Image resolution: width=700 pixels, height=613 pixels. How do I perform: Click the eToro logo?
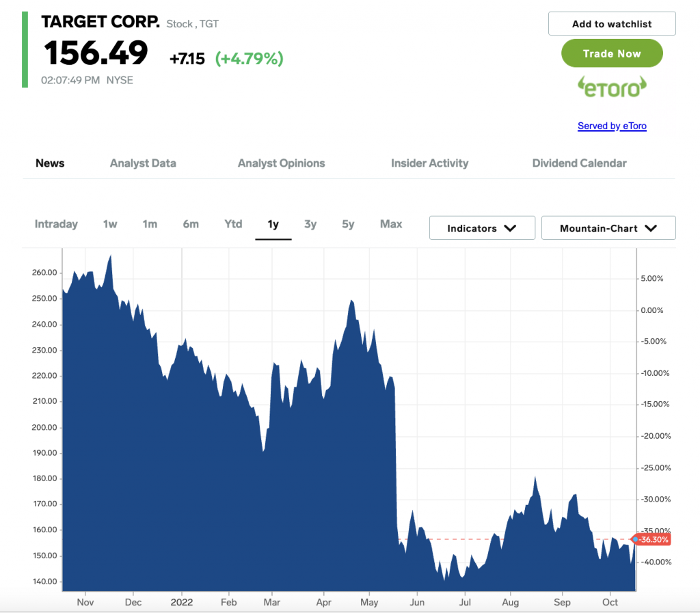(612, 87)
